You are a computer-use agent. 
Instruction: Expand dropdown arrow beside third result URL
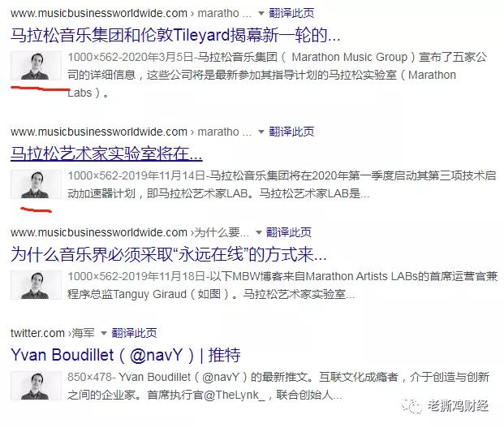258,232
